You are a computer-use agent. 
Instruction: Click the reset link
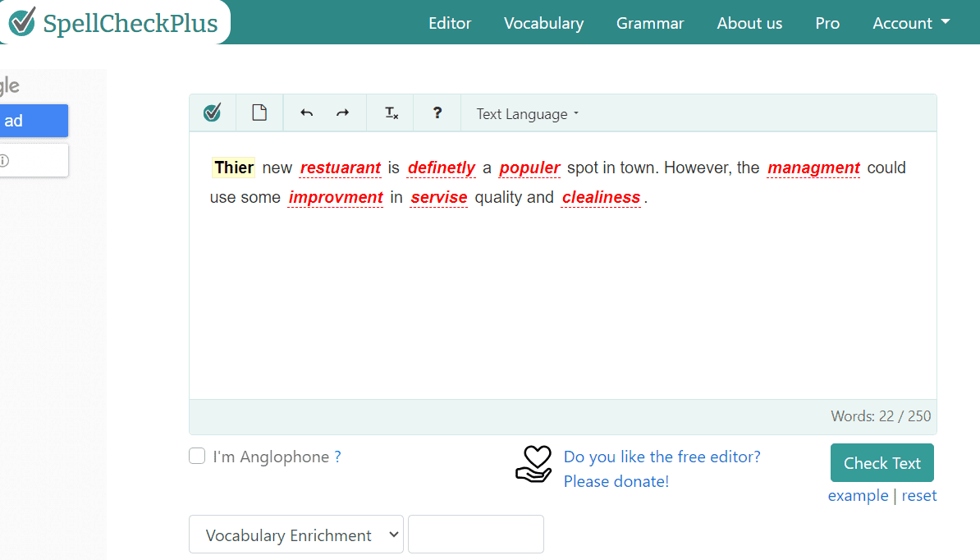[x=919, y=495]
